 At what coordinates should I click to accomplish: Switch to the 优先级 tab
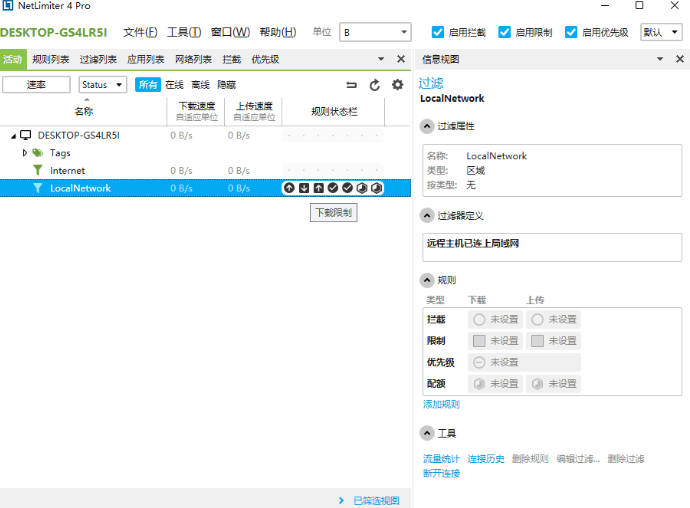point(265,59)
